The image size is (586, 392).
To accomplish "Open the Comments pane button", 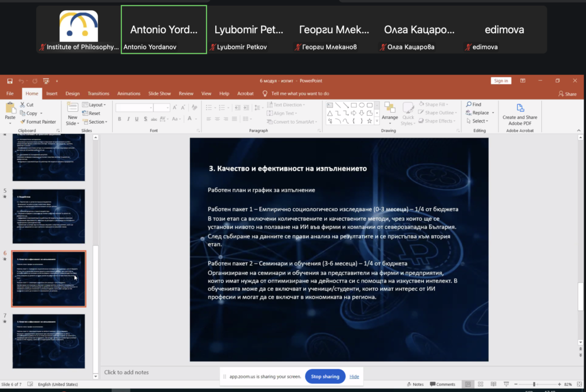I will point(442,384).
